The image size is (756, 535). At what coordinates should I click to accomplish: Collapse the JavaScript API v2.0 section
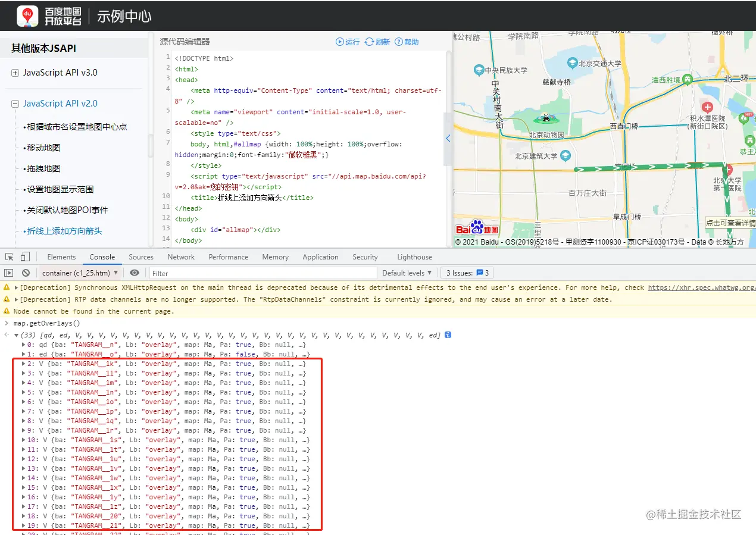pos(15,104)
